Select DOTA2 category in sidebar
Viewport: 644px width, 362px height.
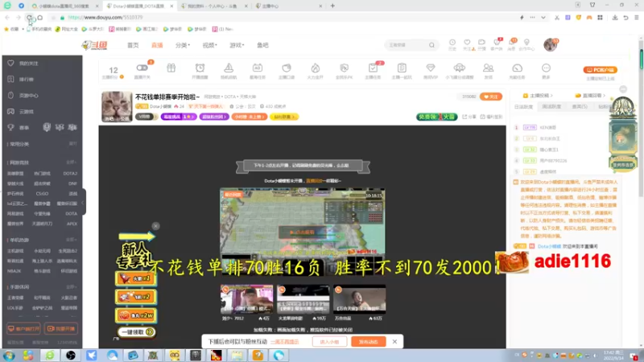(70, 174)
